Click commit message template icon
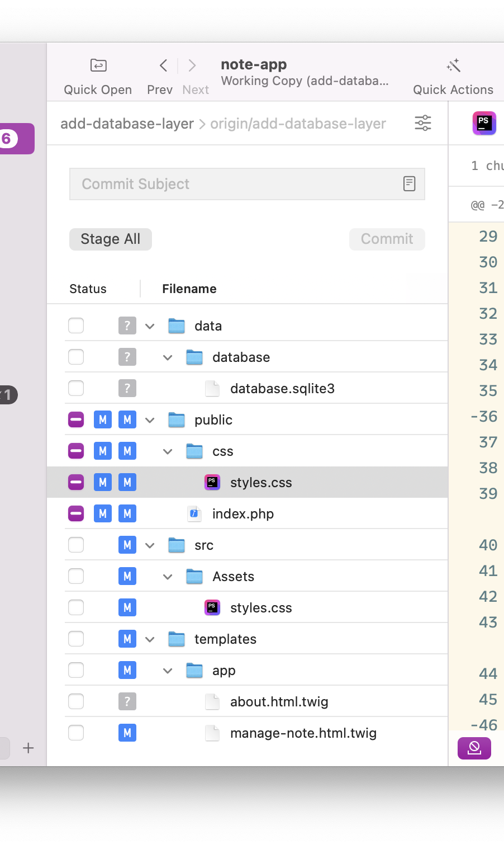Viewport: 504px width, 849px height. point(410,184)
